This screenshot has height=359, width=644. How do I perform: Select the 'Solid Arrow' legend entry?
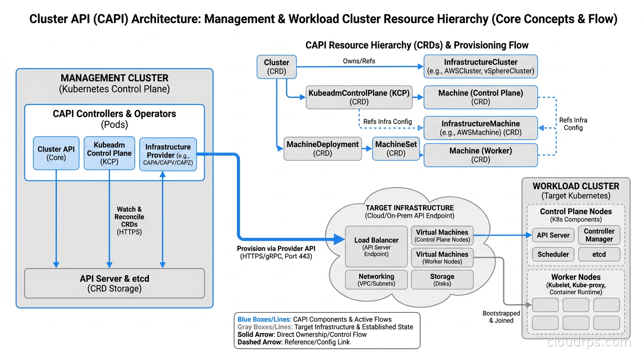click(x=302, y=334)
